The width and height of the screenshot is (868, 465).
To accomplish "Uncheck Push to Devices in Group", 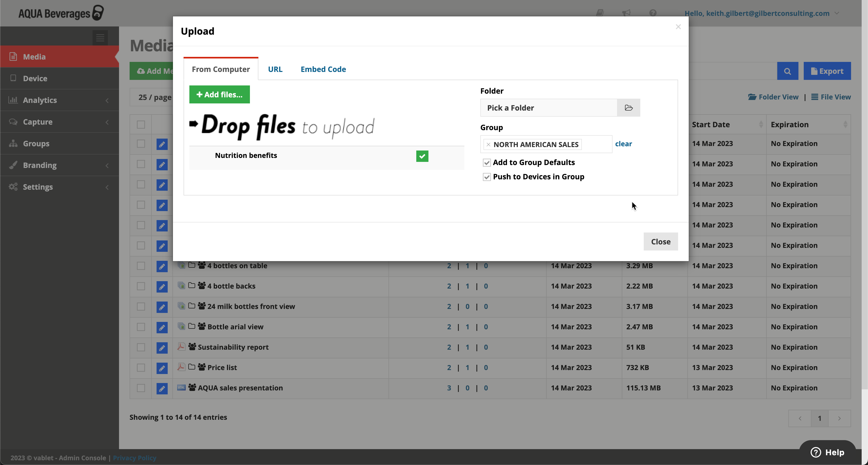I will [487, 177].
